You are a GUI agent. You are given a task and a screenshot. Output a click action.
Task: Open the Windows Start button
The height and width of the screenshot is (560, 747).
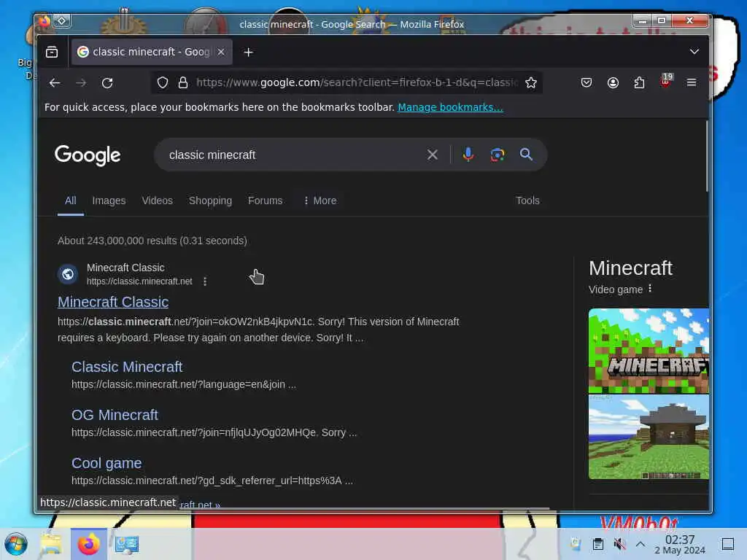16,544
